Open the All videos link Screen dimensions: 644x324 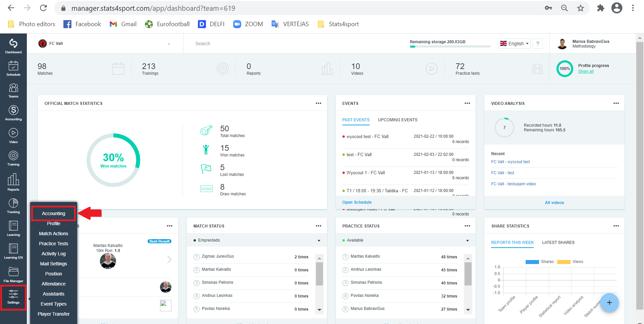coord(554,203)
